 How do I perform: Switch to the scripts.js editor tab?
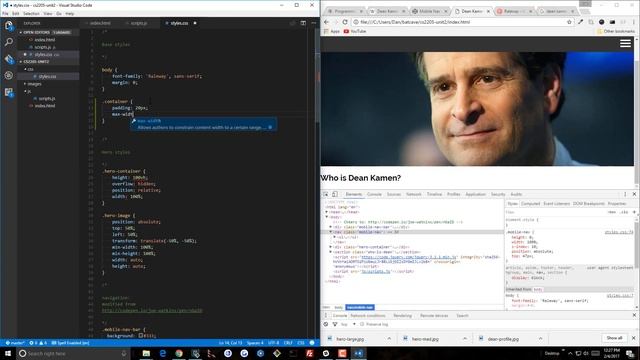click(139, 23)
